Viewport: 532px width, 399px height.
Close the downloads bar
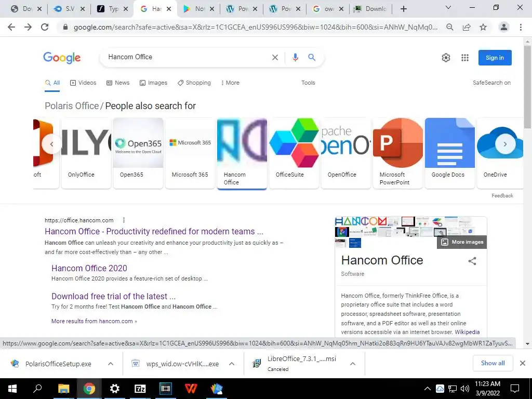click(x=523, y=363)
